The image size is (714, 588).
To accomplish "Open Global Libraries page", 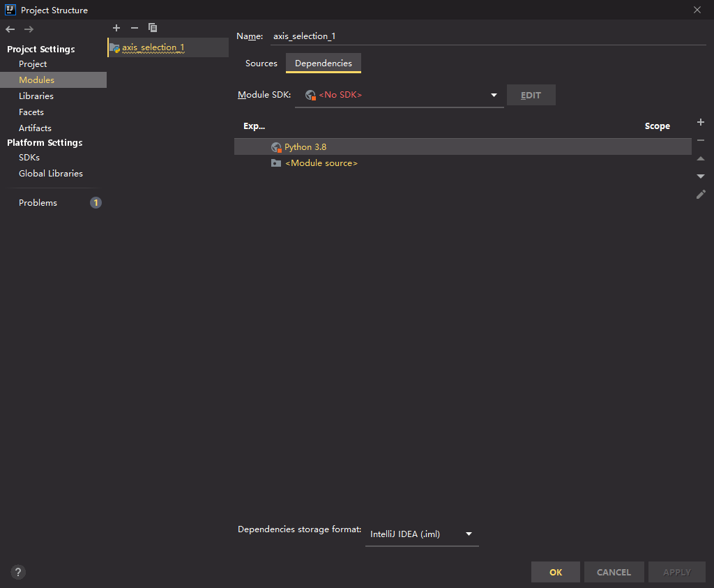I will (x=50, y=174).
